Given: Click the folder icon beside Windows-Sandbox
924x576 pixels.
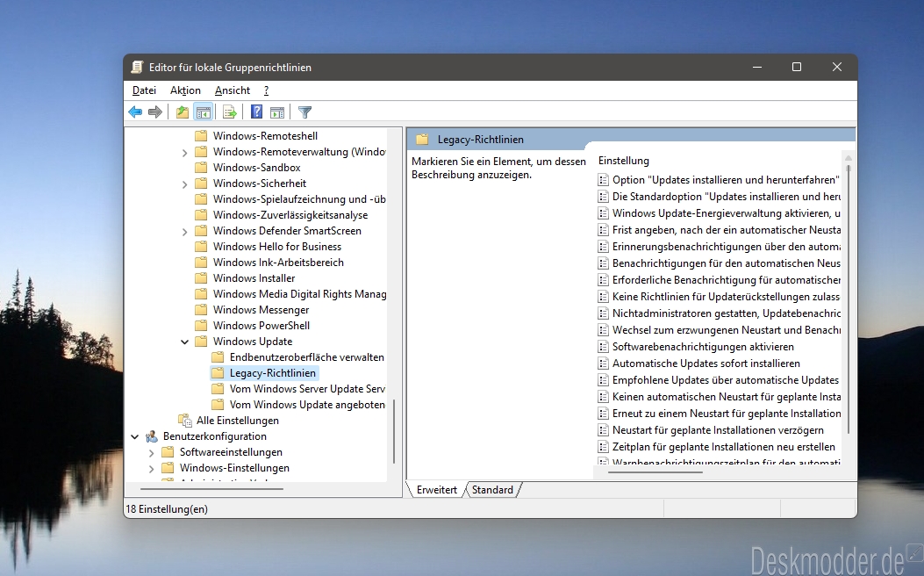Looking at the screenshot, I should (201, 168).
